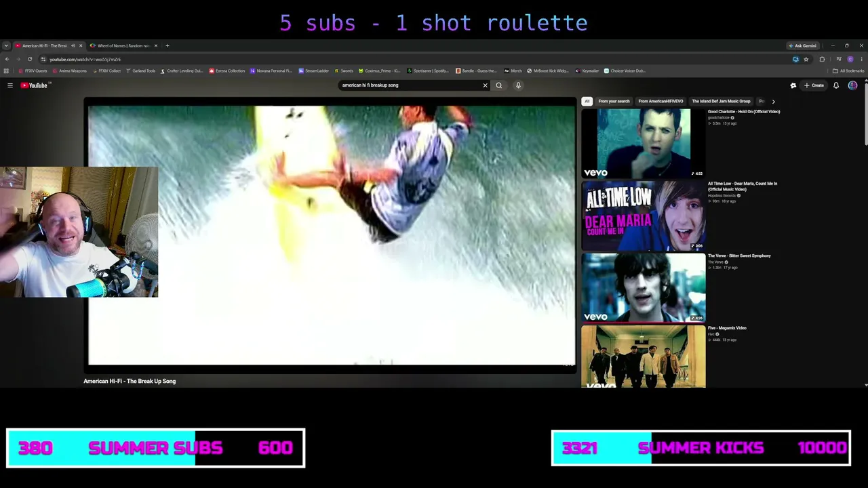Viewport: 868px width, 488px height.
Task: Open the Swords bookmark
Action: [344, 70]
